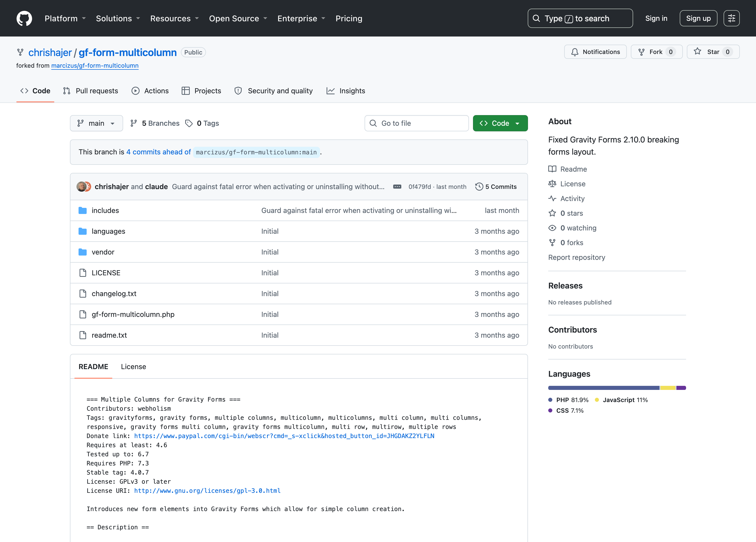Click the includes folder icon

[x=83, y=210]
